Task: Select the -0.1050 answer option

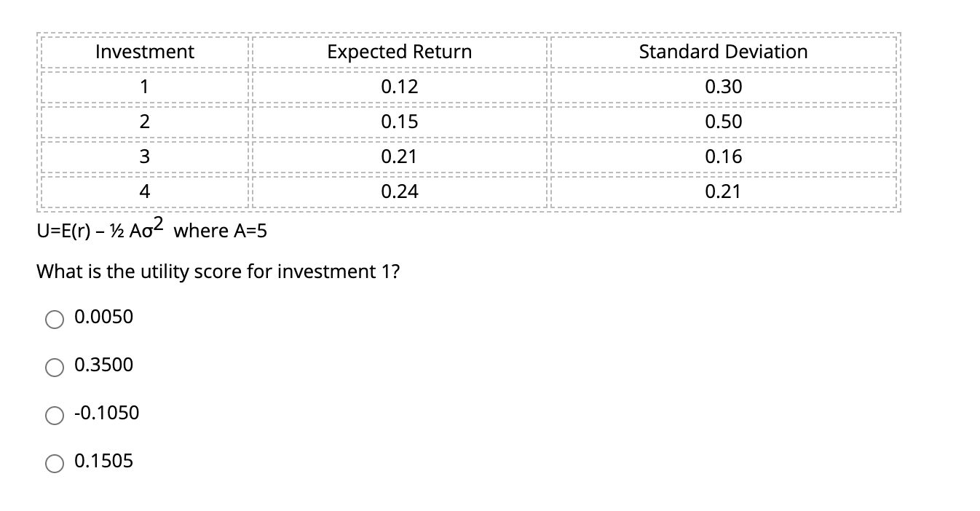Action: 55,414
